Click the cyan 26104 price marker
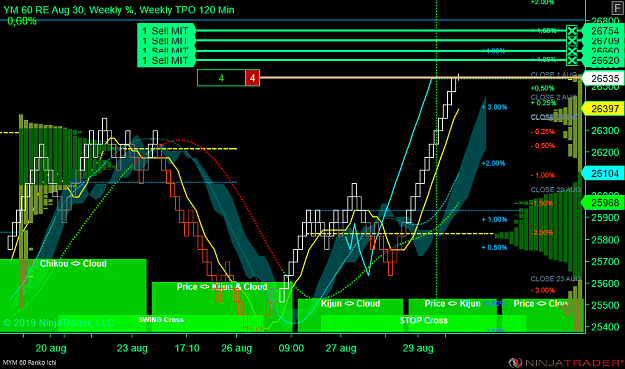Viewport: 625px width, 369px height. tap(603, 173)
